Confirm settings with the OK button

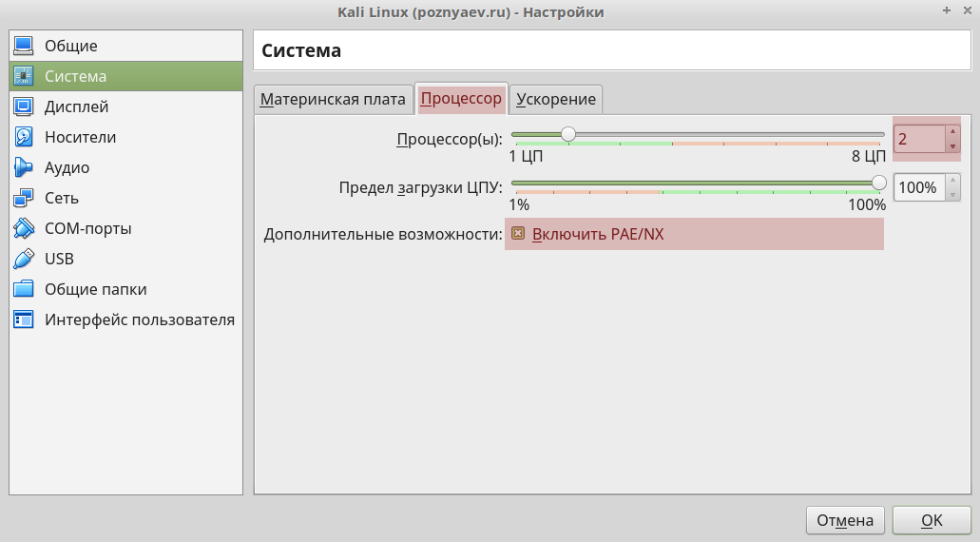click(x=932, y=520)
